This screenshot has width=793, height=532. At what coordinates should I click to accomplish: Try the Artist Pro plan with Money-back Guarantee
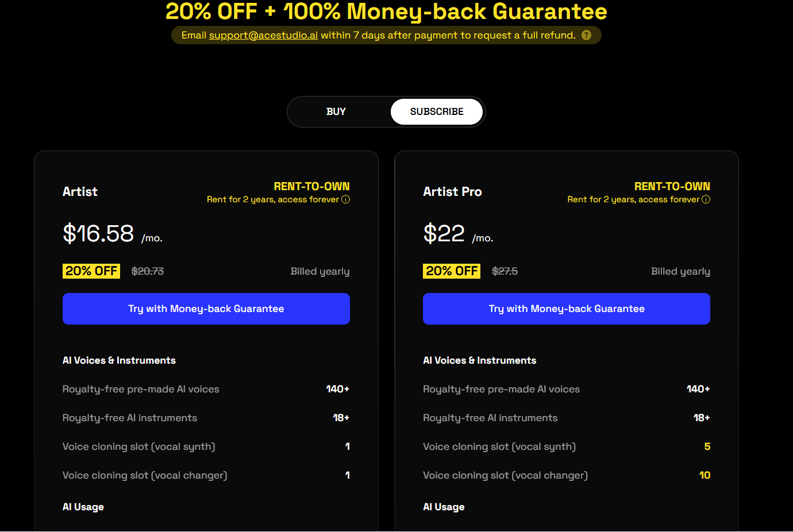point(566,309)
